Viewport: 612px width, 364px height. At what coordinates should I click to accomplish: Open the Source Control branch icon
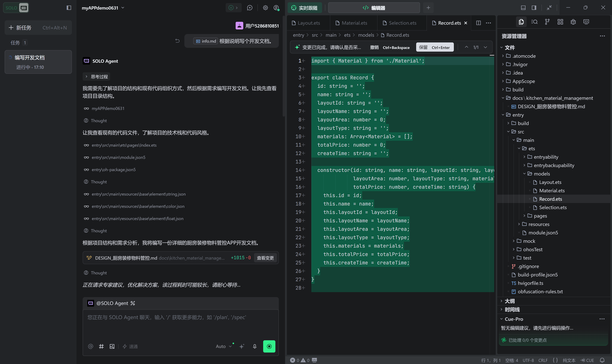point(547,22)
